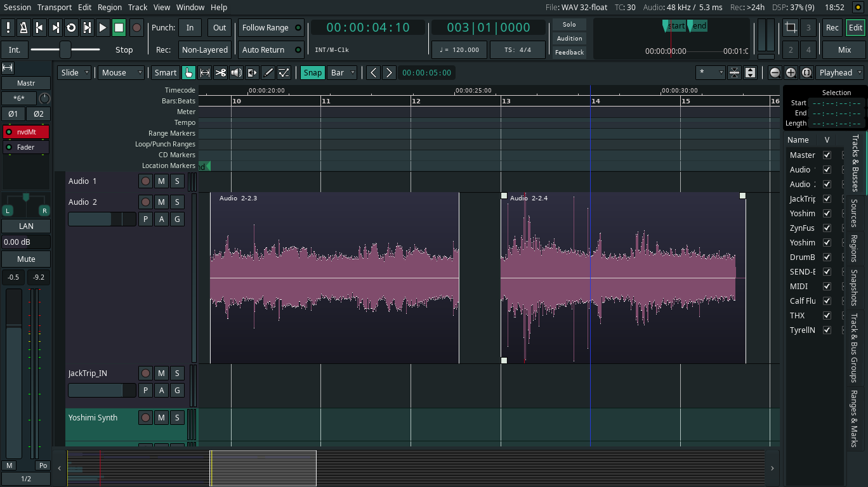The image size is (868, 487).
Task: Toggle loop playback icon
Action: pyautogui.click(x=71, y=27)
